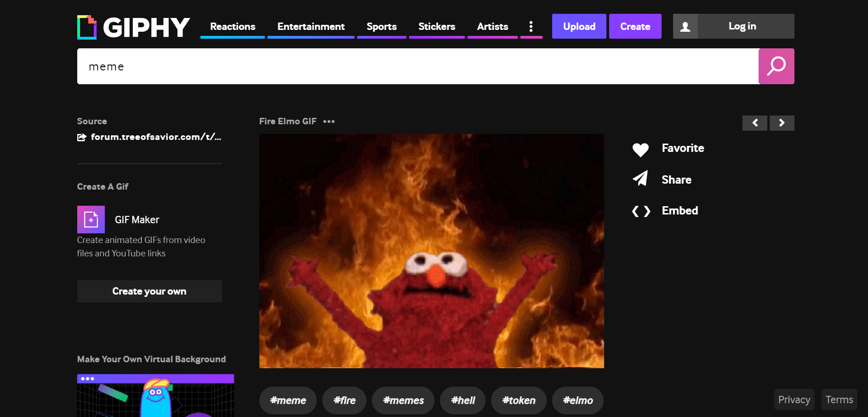Click the external link icon beside source
The image size is (868, 417).
[82, 137]
